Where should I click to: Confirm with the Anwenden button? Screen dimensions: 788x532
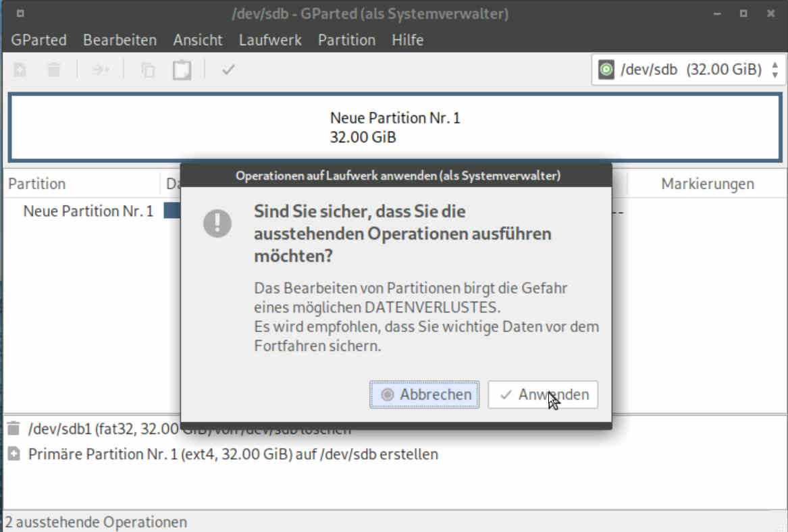[x=543, y=394]
